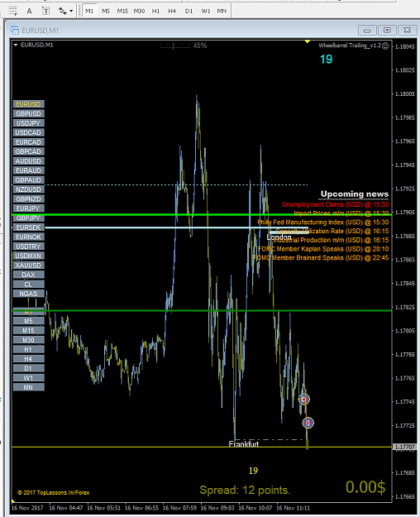Click the upper trade entry arrow marker

304,400
